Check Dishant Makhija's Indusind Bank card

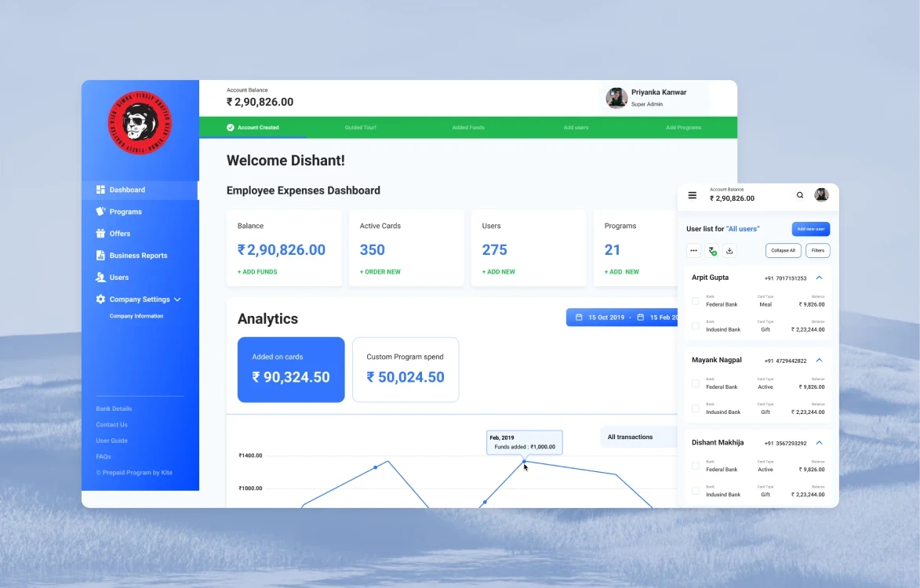695,492
